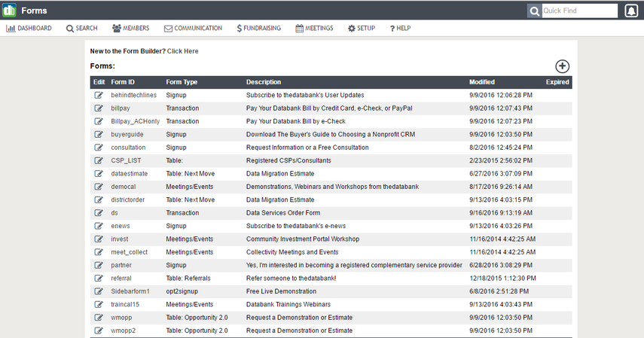The height and width of the screenshot is (338, 644).
Task: Open the Meetings menu
Action: click(314, 29)
